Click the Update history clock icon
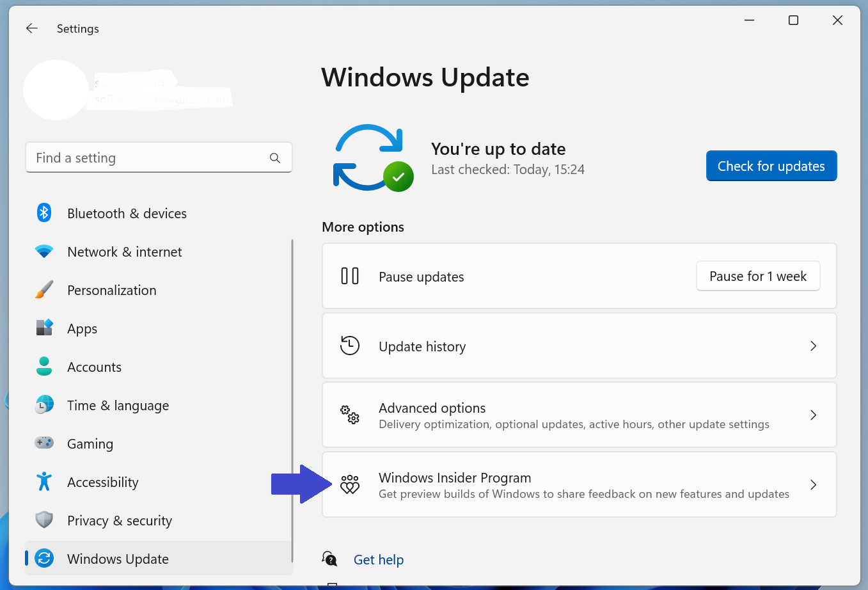Image resolution: width=868 pixels, height=590 pixels. pyautogui.click(x=350, y=346)
